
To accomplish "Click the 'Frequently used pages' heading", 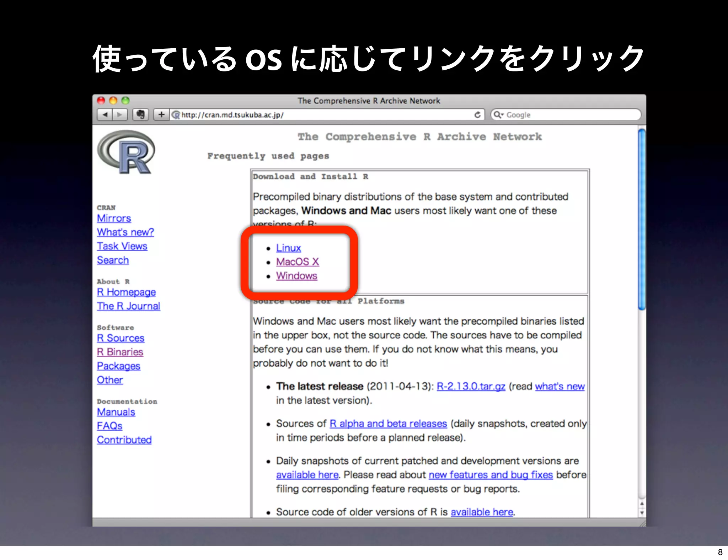I will pyautogui.click(x=268, y=156).
